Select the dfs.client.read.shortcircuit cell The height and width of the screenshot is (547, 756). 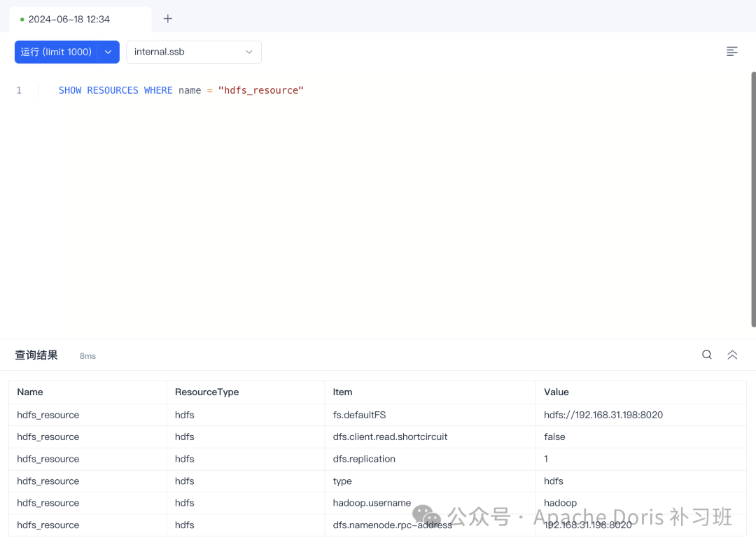pyautogui.click(x=430, y=436)
